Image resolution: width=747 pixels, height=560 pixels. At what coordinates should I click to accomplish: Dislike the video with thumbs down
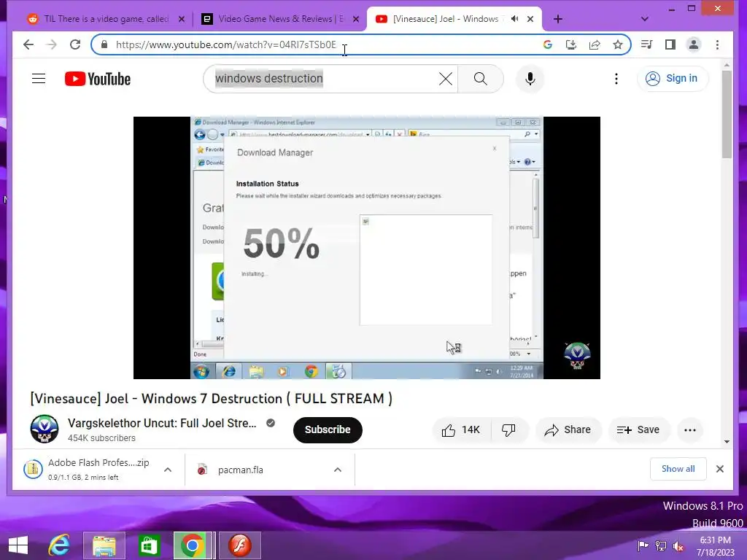click(508, 430)
